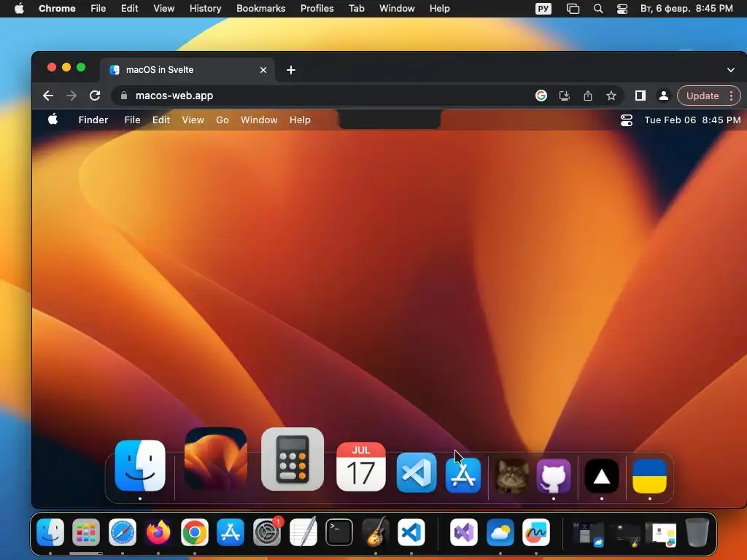The height and width of the screenshot is (560, 747).
Task: Open the Tab menu in system menu bar
Action: (x=356, y=9)
